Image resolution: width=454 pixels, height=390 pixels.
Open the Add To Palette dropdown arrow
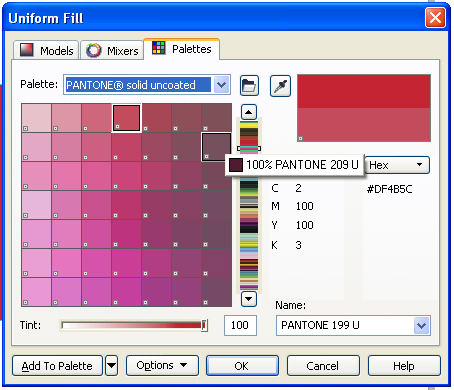(112, 366)
